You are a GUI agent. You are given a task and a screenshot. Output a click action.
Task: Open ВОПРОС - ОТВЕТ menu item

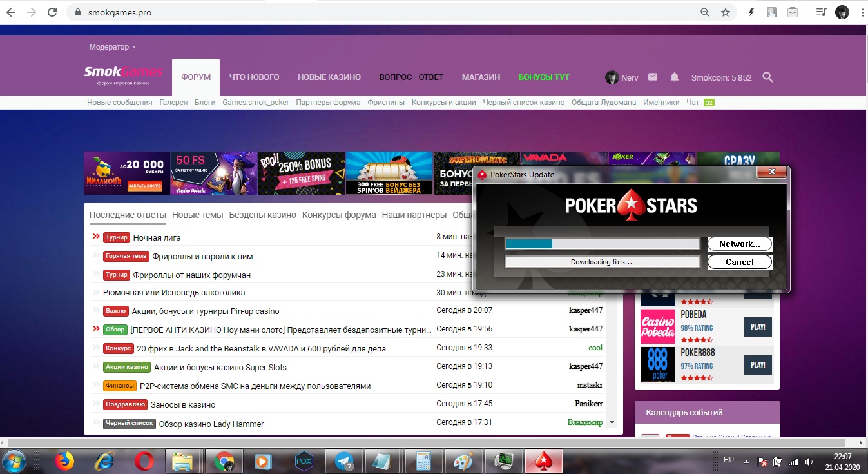coord(411,77)
